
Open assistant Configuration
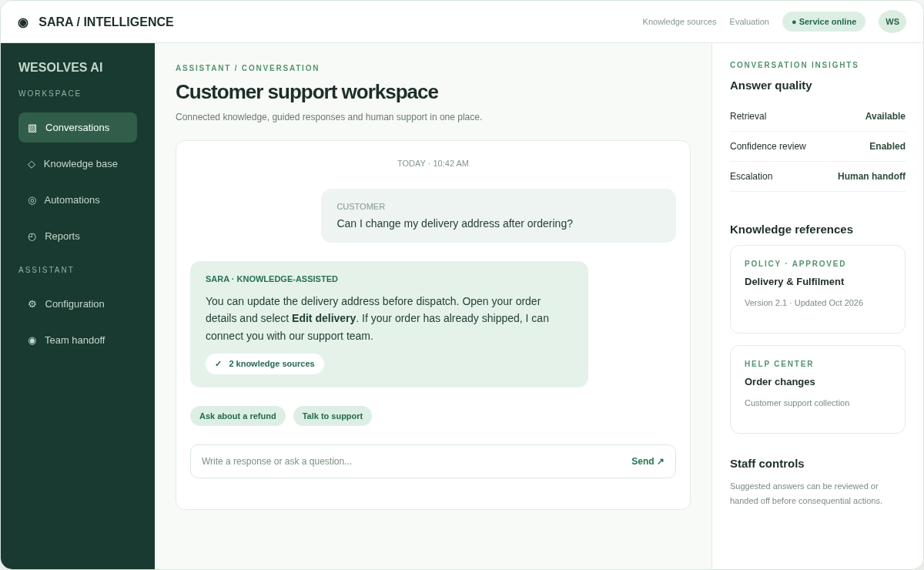78,304
